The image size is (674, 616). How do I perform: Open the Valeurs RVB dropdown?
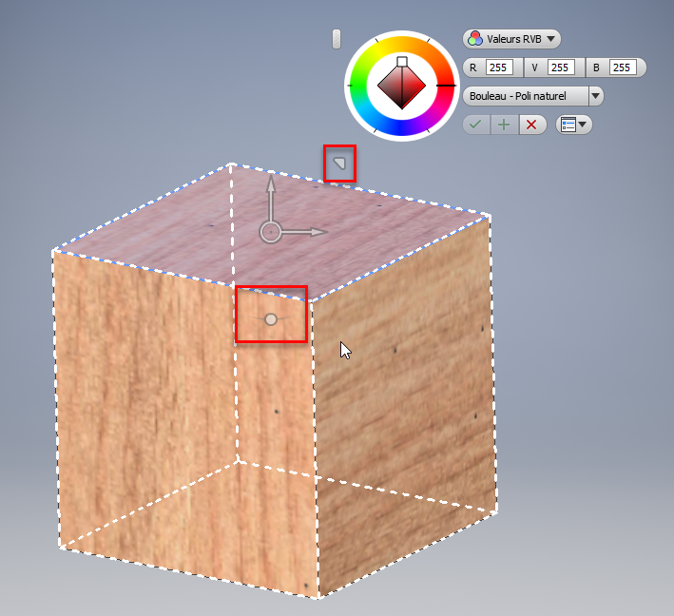(x=511, y=39)
